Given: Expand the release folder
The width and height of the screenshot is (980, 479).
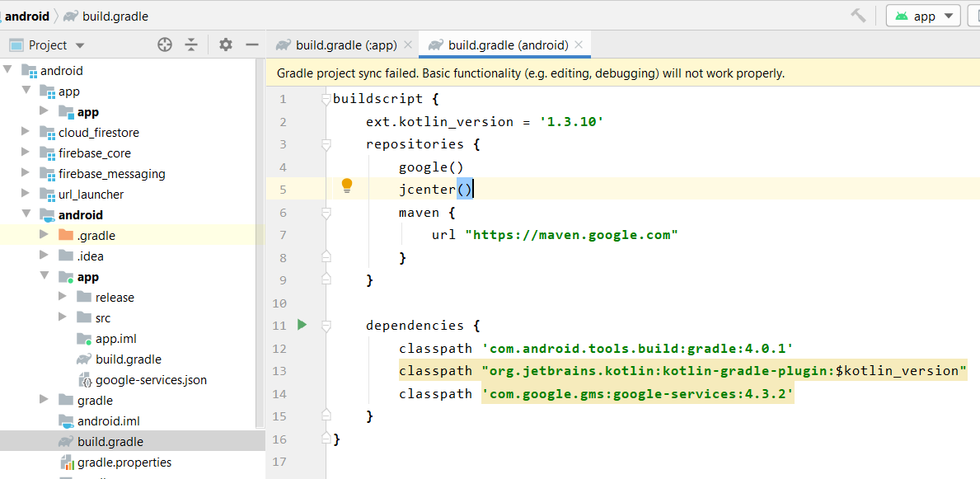Looking at the screenshot, I should tap(63, 297).
